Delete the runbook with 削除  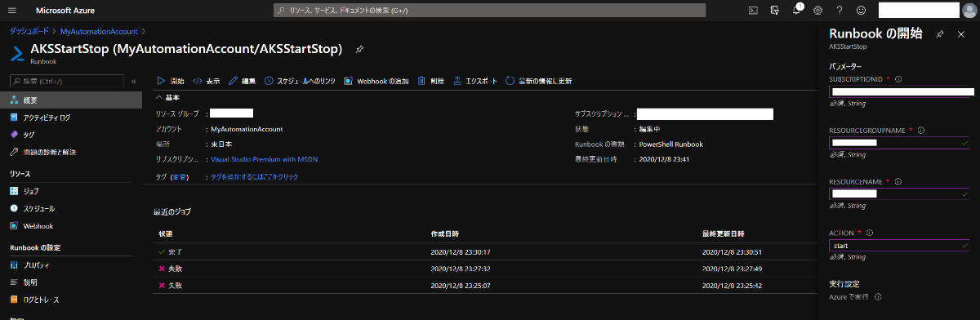click(431, 81)
